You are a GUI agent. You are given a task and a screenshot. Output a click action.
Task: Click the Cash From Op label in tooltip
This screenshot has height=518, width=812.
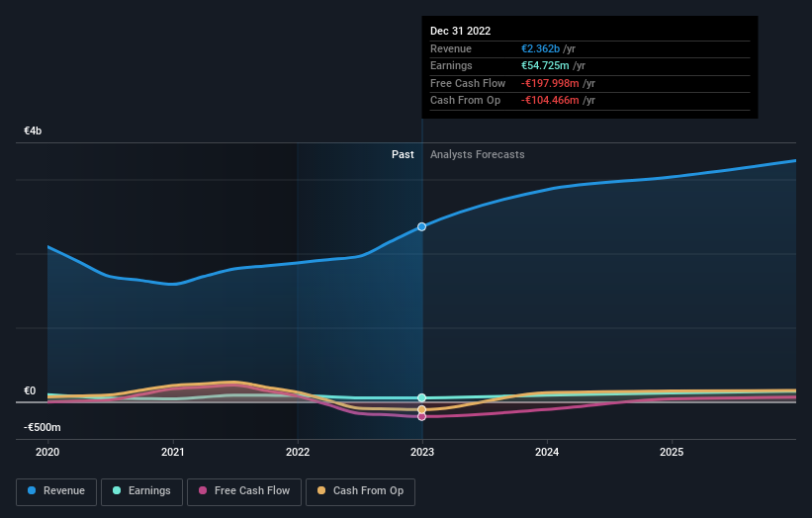[x=465, y=101]
